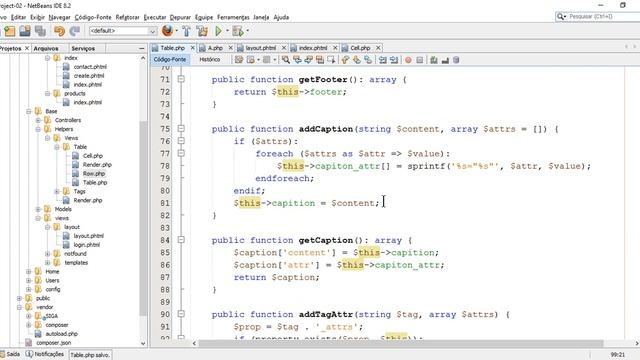Click Stop Macro Recording icon
The height and width of the screenshot is (360, 640).
(x=420, y=60)
